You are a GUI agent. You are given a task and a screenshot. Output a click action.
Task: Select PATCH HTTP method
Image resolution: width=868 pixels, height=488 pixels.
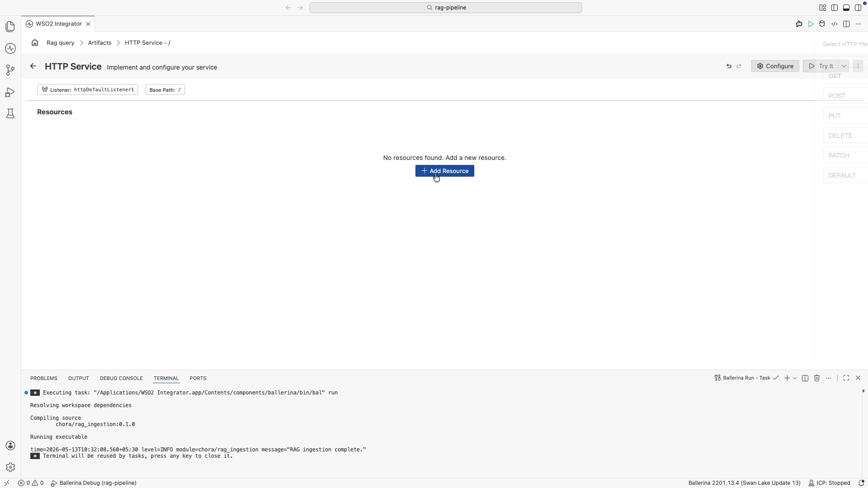[x=845, y=156]
